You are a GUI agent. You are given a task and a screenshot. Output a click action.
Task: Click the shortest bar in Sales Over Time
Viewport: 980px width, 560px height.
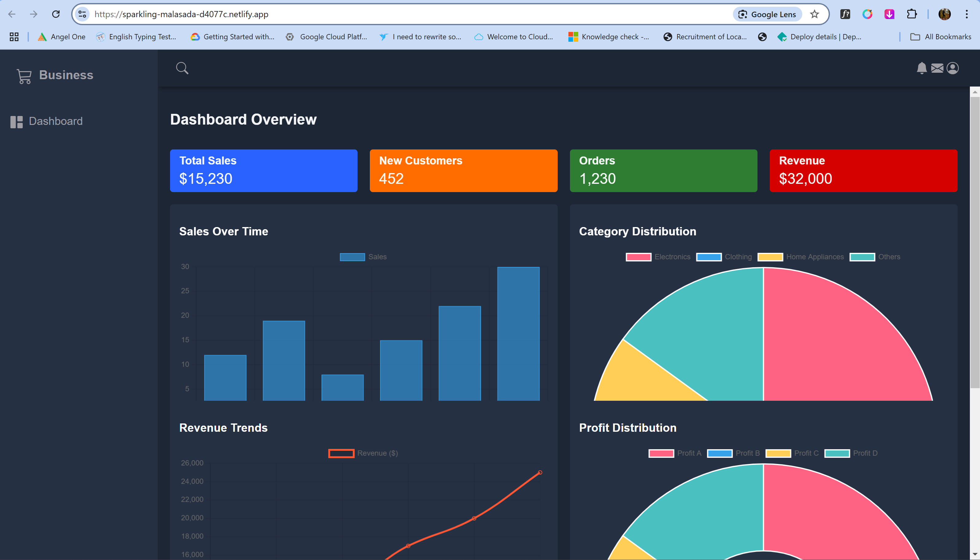(342, 387)
